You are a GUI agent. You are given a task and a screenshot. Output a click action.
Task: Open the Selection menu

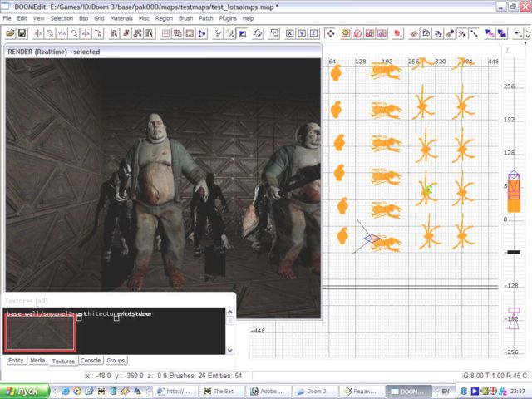62,18
